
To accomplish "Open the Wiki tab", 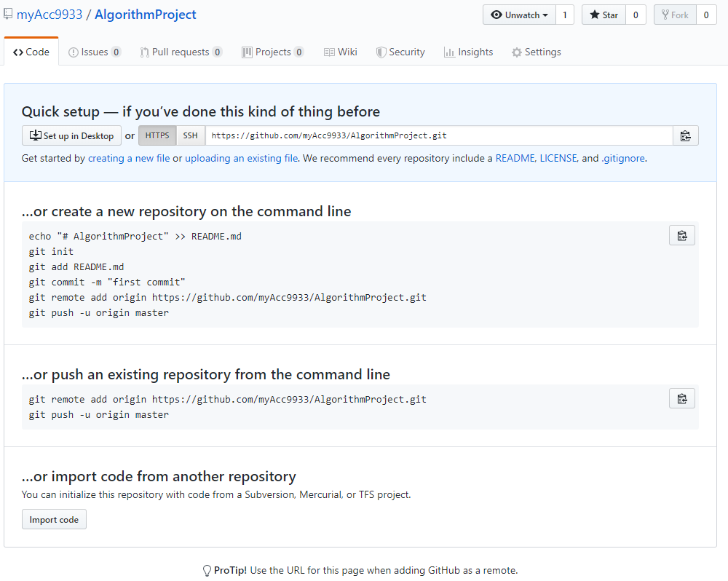I will pos(340,52).
